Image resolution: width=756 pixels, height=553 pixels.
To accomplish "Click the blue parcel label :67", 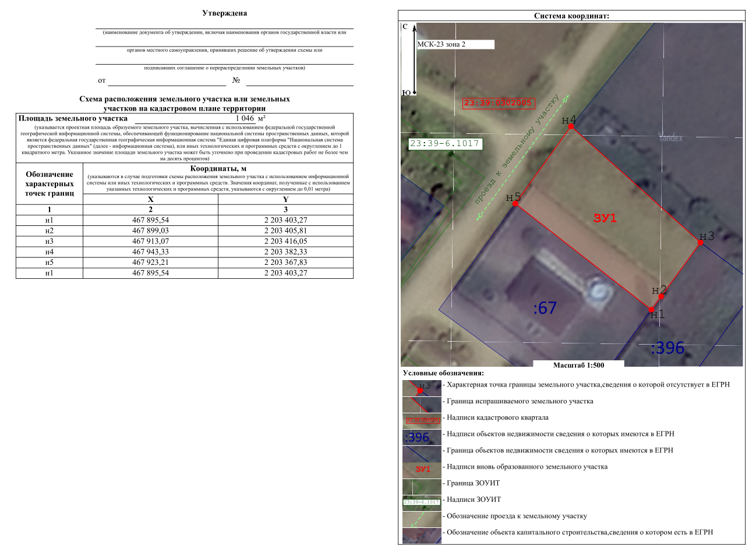I will tap(545, 308).
